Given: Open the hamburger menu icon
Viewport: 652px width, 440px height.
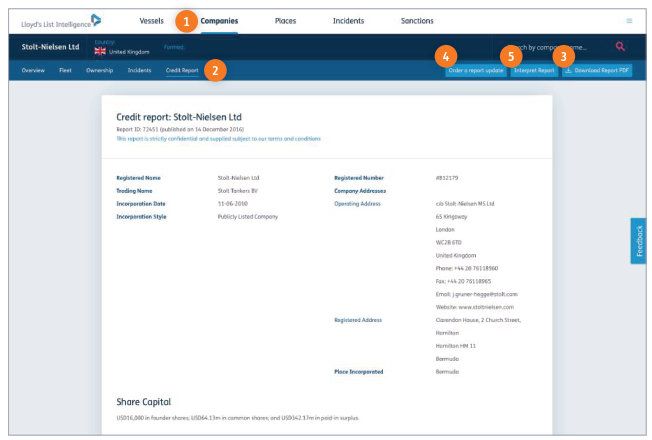Looking at the screenshot, I should 629,21.
